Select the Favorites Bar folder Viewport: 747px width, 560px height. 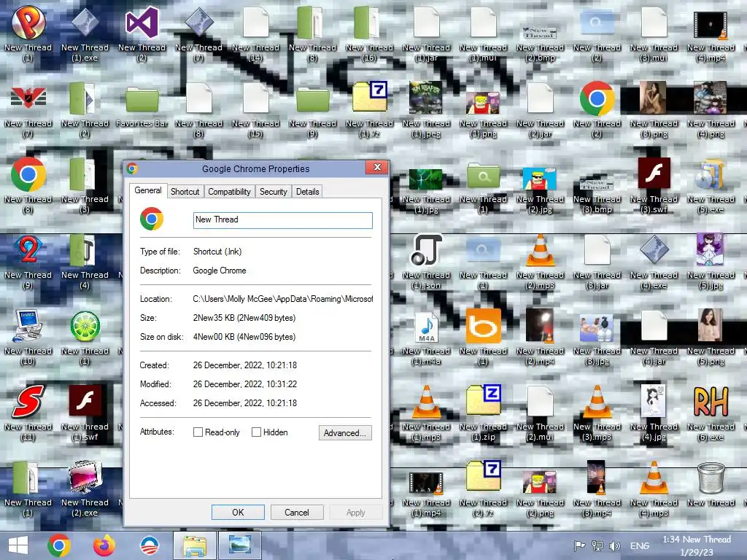(142, 107)
